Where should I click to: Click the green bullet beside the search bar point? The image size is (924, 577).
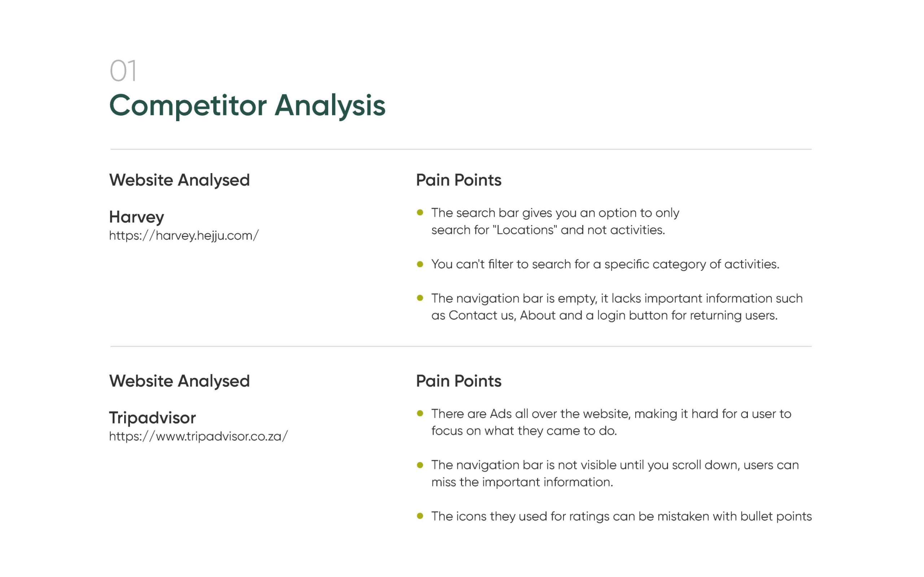click(420, 212)
